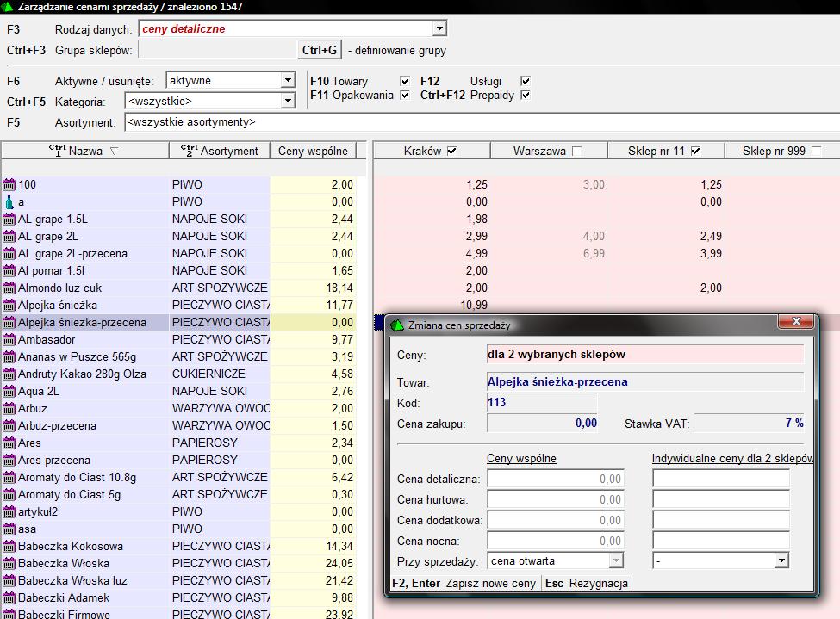Click the individual 'Cena detaliczna' field

(721, 479)
